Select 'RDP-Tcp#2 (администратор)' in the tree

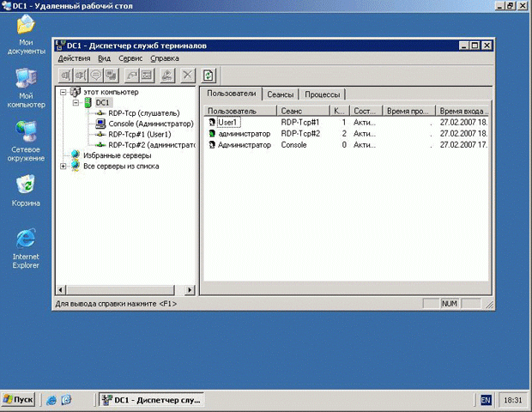point(151,145)
